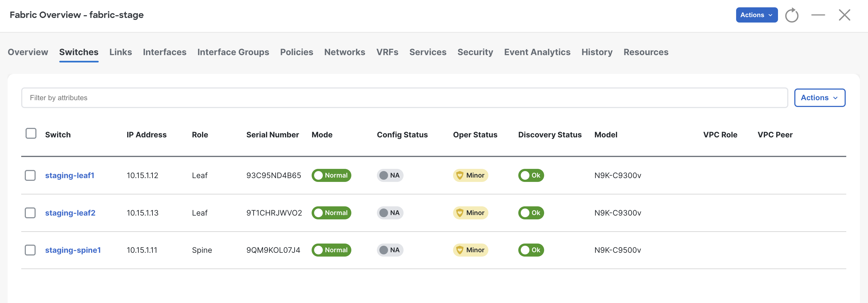The width and height of the screenshot is (868, 303).
Task: Click serial number 9QM9KOL07J4
Action: 273,250
